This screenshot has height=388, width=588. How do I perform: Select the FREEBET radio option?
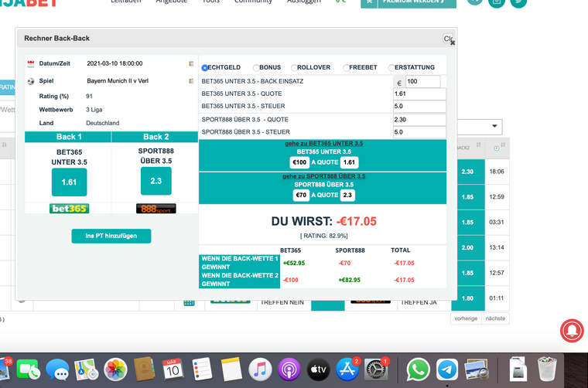tap(346, 68)
